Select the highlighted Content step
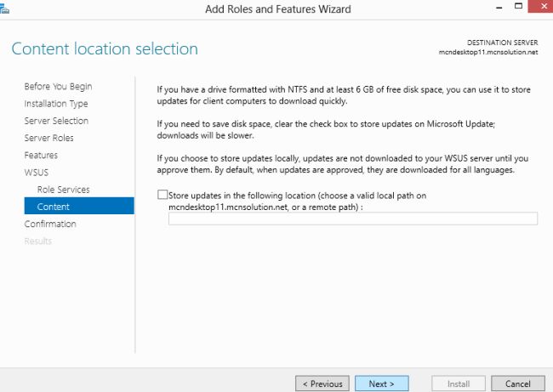The height and width of the screenshot is (392, 553). pyautogui.click(x=54, y=207)
